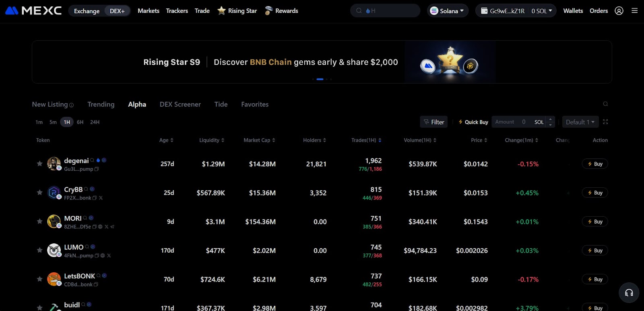
Task: Favorite the MORI token star
Action: pyautogui.click(x=39, y=221)
